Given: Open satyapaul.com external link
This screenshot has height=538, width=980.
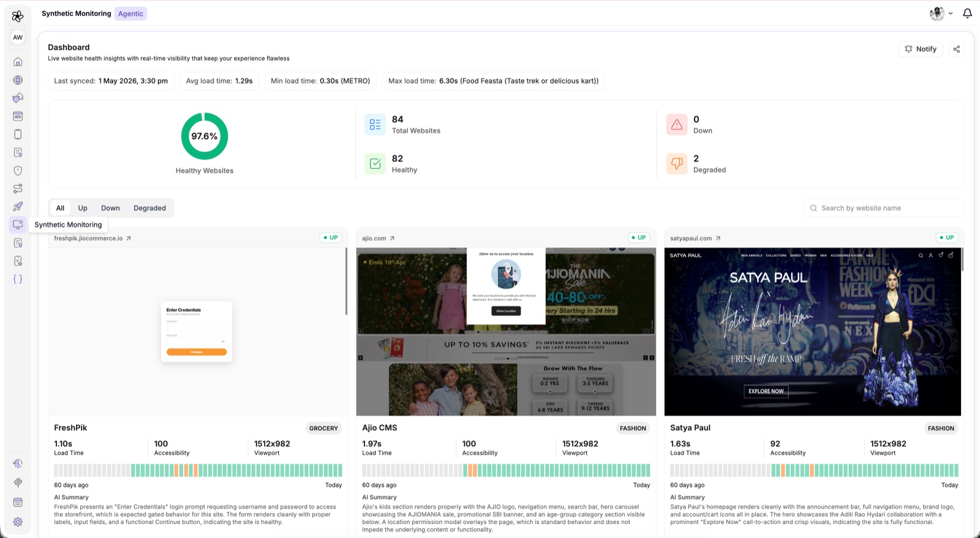Looking at the screenshot, I should tap(695, 238).
